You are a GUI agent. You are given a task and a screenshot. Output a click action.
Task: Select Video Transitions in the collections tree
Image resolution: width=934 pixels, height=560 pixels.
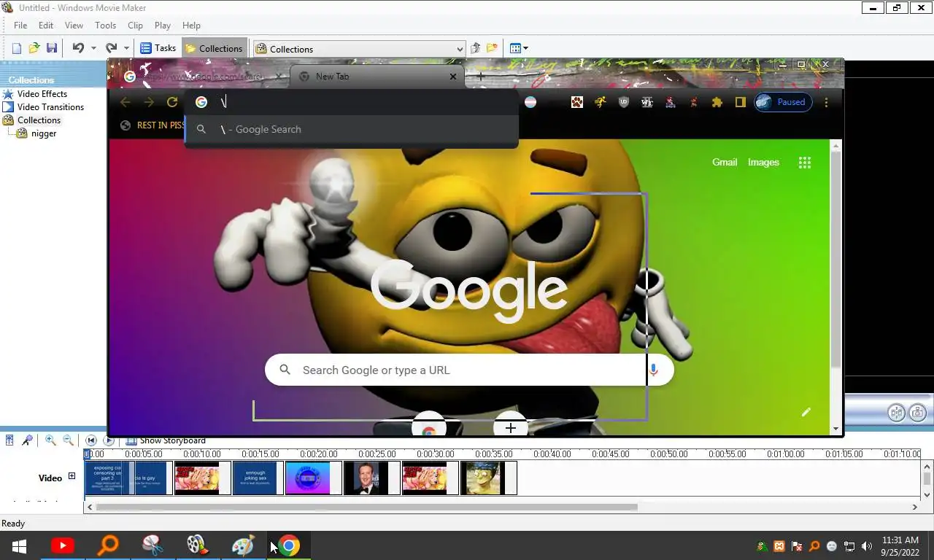(x=50, y=106)
